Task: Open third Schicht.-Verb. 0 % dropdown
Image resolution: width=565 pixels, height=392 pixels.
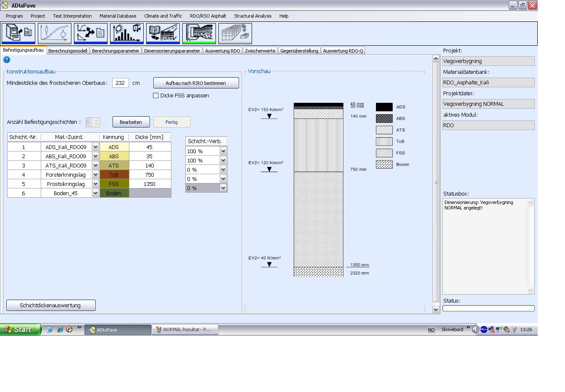Action: coord(223,170)
